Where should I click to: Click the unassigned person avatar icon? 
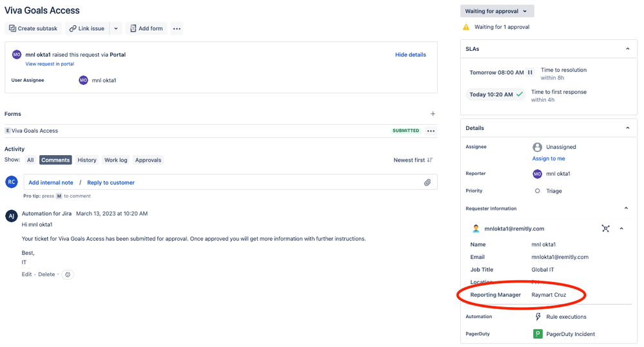pos(537,147)
